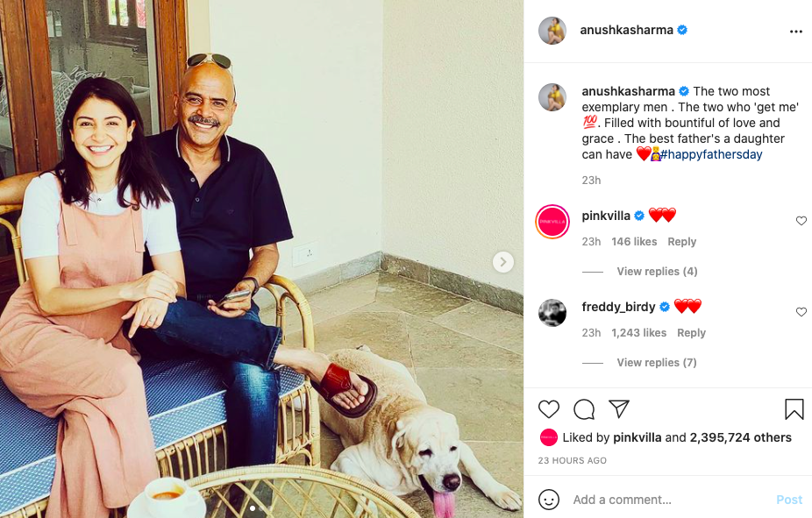812x518 pixels.
Task: Click the Add a comment field
Action: click(x=668, y=500)
